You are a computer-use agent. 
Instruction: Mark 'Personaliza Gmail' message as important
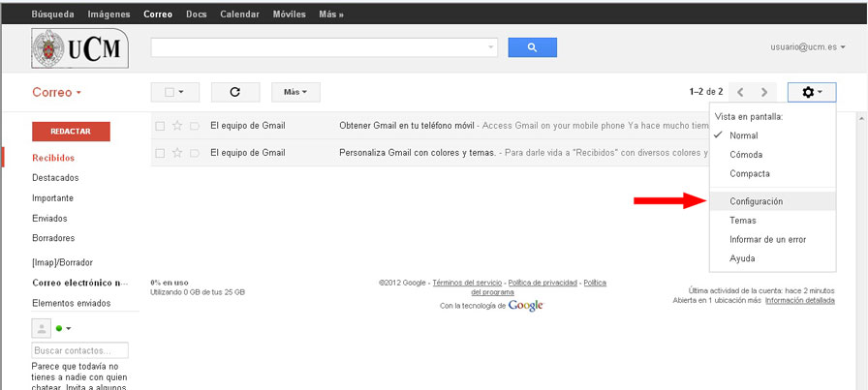195,153
